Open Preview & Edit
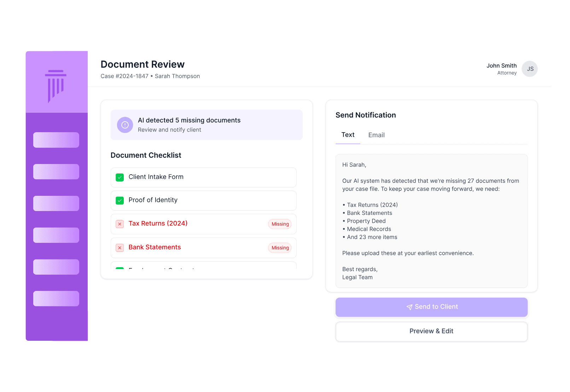 [x=431, y=331]
